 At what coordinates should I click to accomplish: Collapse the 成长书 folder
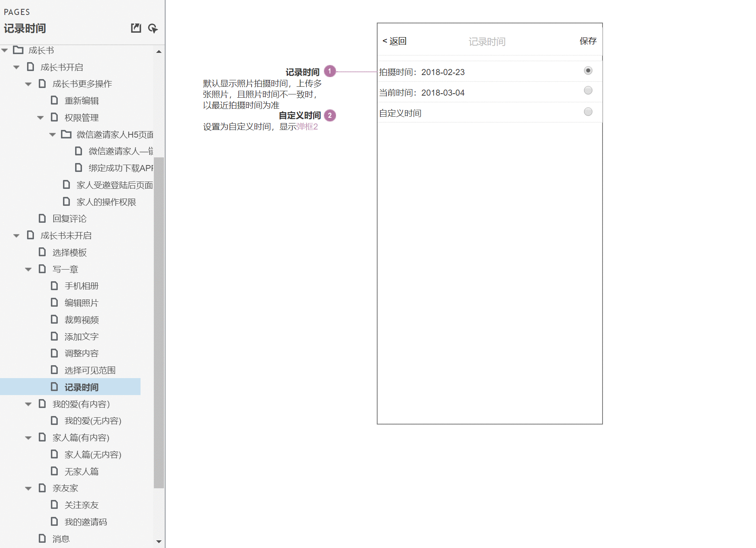click(x=5, y=50)
